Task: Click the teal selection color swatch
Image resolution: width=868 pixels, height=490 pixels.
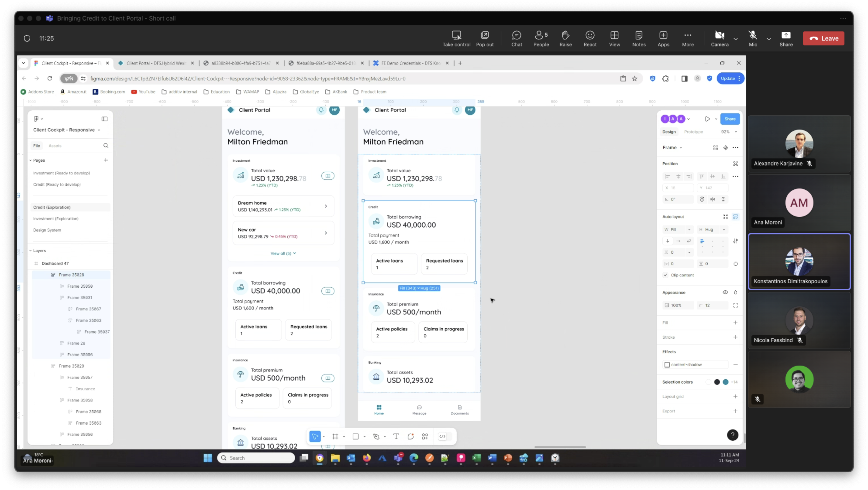Action: 725,382
